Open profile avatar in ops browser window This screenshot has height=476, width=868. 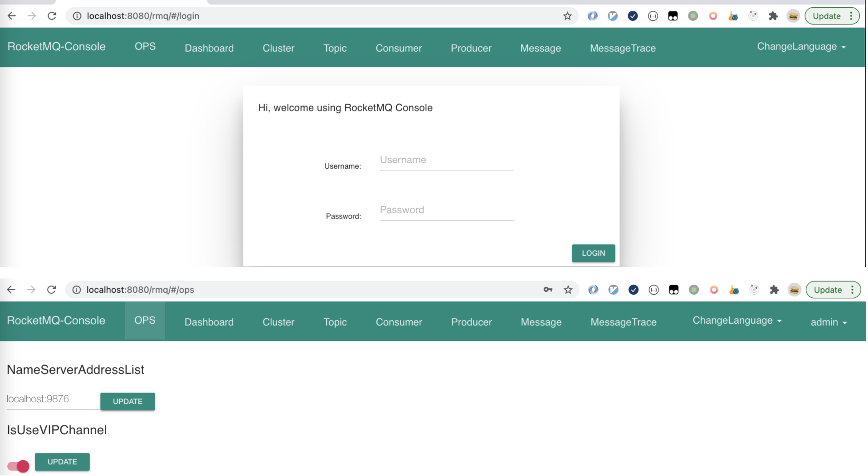[x=795, y=290]
